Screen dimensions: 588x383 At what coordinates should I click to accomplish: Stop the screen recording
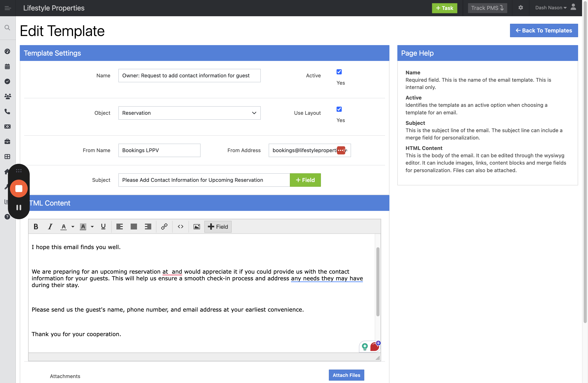tap(19, 189)
